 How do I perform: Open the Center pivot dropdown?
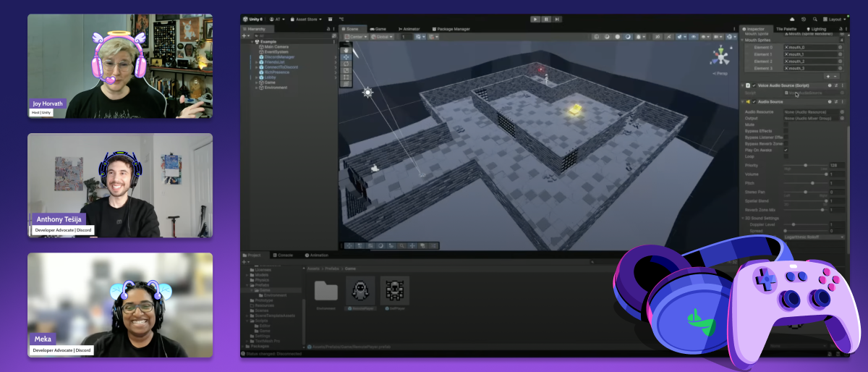pyautogui.click(x=356, y=37)
